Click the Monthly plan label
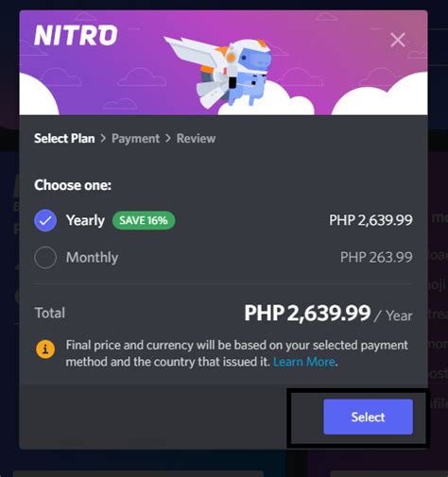The height and width of the screenshot is (477, 448). (93, 257)
